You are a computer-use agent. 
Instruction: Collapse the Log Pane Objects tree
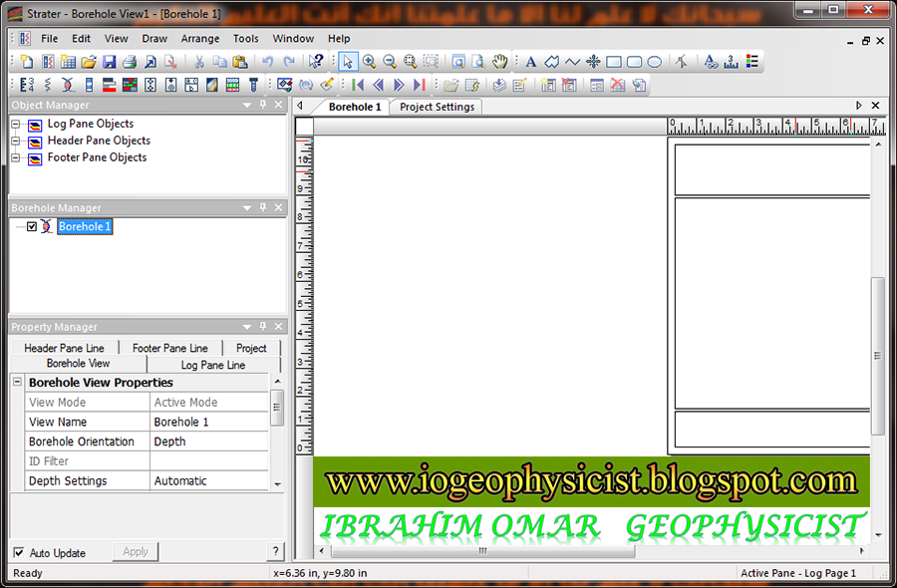14,123
